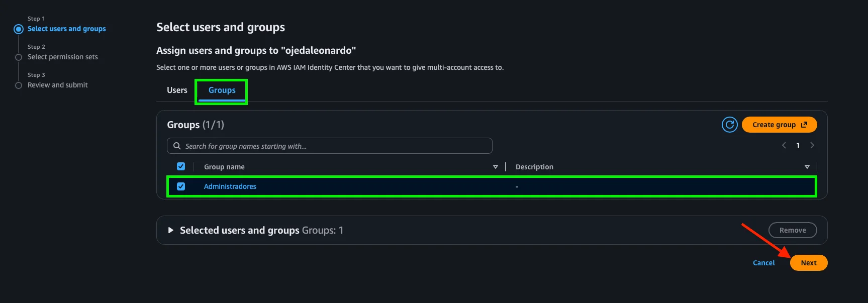Click the Description column header
The height and width of the screenshot is (303, 868).
click(x=534, y=167)
